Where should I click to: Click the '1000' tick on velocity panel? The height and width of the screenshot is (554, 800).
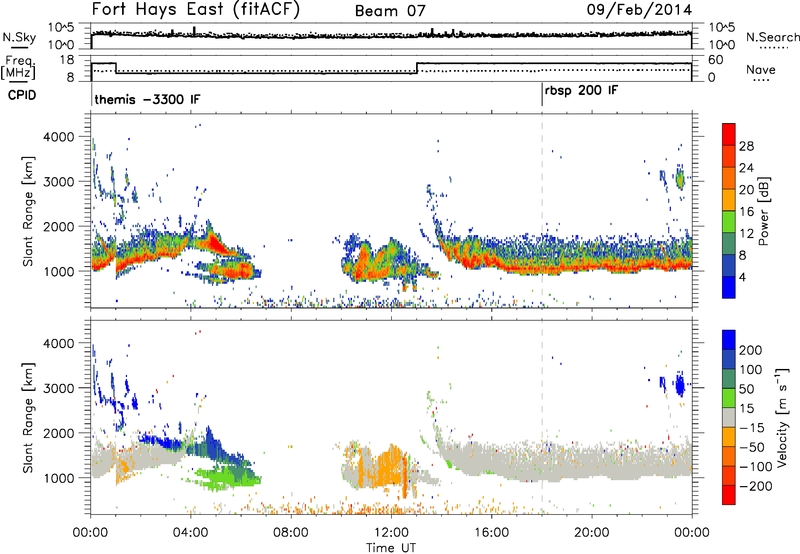pos(59,478)
